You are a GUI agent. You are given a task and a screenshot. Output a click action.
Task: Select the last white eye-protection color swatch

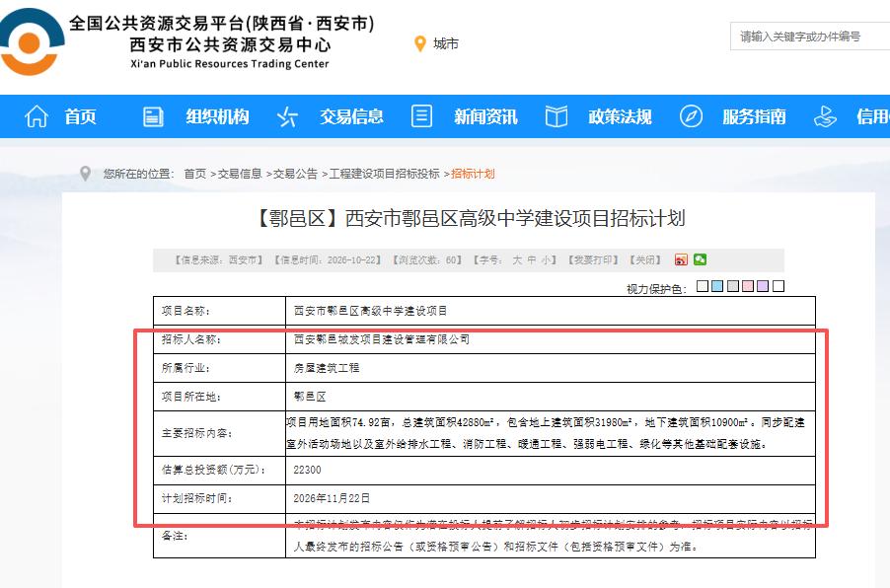(x=779, y=286)
